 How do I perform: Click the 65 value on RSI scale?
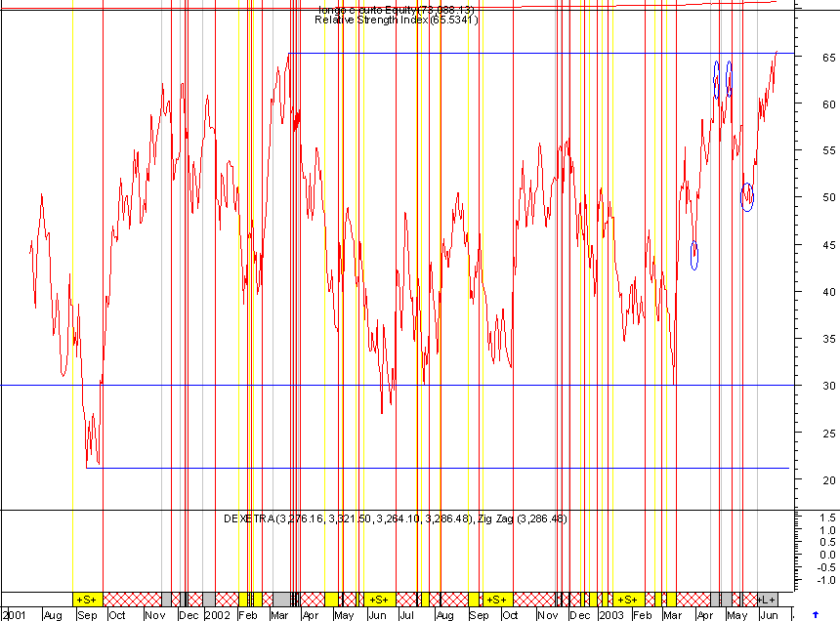click(828, 58)
